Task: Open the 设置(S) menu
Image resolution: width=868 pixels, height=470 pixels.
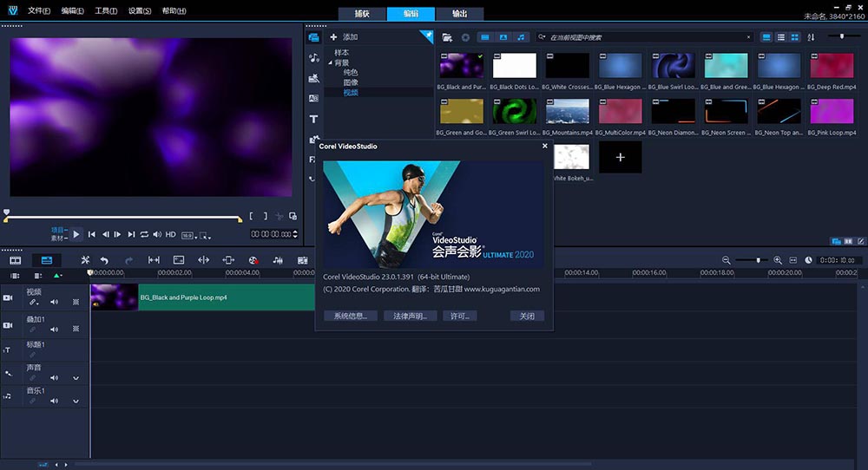Action: coord(140,10)
